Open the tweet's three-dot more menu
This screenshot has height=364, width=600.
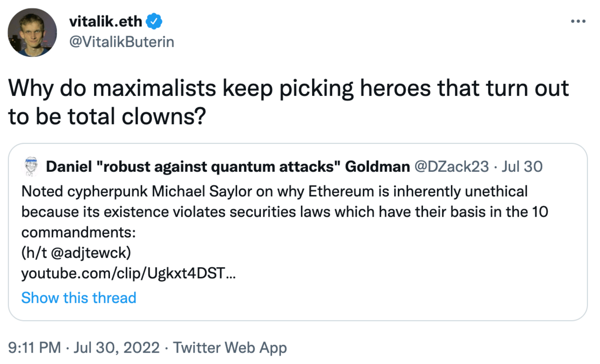pos(577,21)
